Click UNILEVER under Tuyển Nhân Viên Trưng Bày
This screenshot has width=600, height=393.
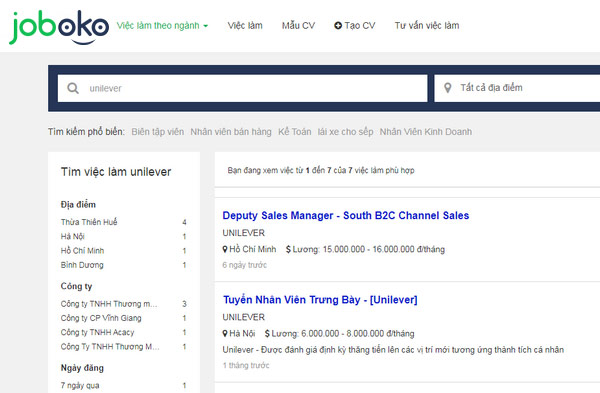tap(243, 317)
